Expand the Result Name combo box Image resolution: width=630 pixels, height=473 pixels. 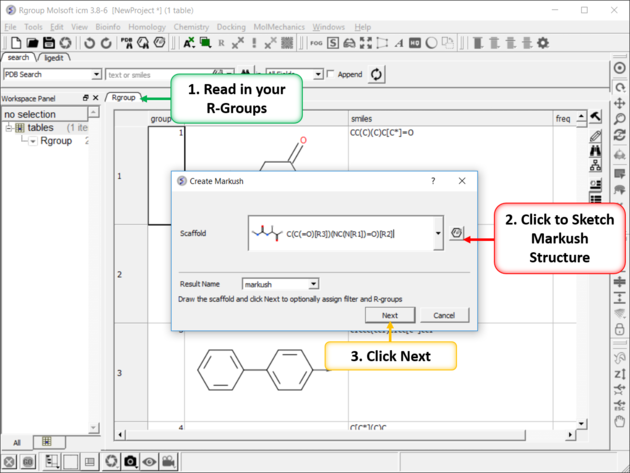click(313, 285)
